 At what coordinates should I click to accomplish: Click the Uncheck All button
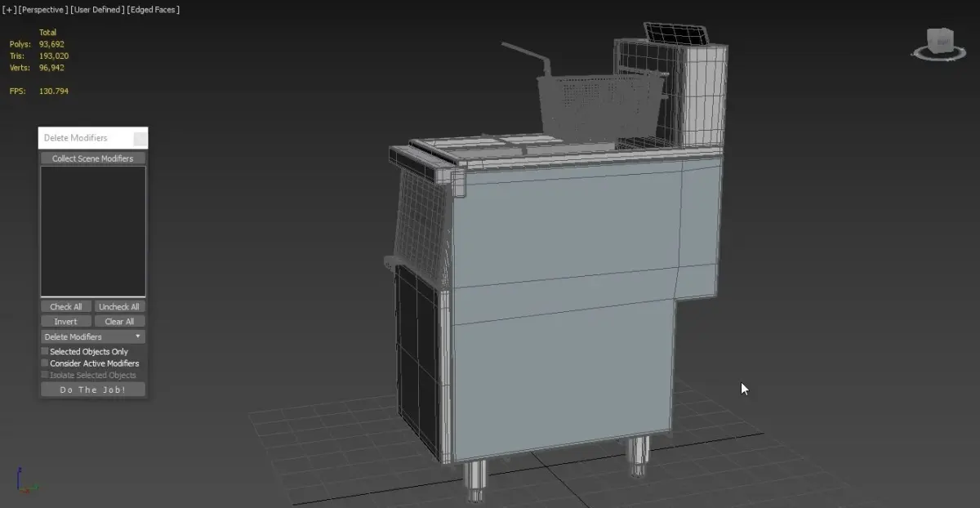pos(119,307)
